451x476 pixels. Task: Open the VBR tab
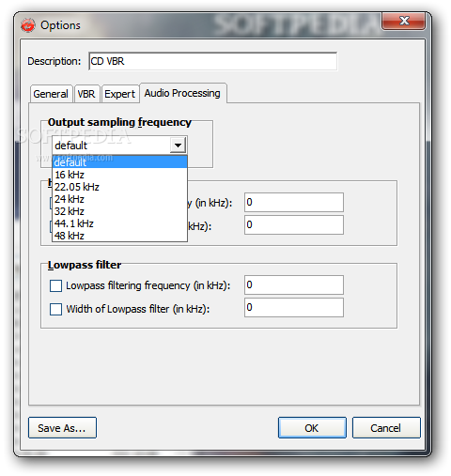click(86, 94)
